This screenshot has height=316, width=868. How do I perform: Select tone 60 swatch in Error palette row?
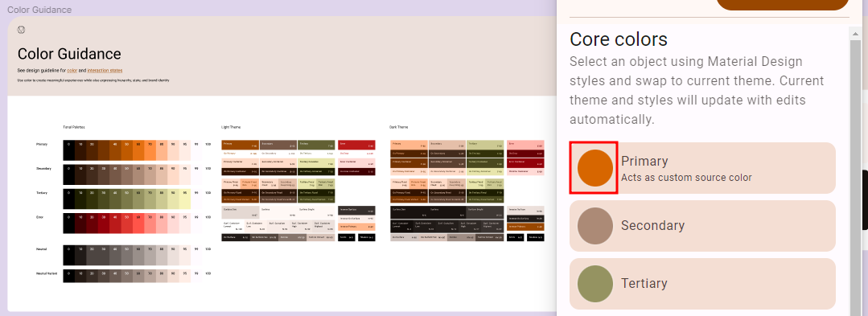coord(138,224)
